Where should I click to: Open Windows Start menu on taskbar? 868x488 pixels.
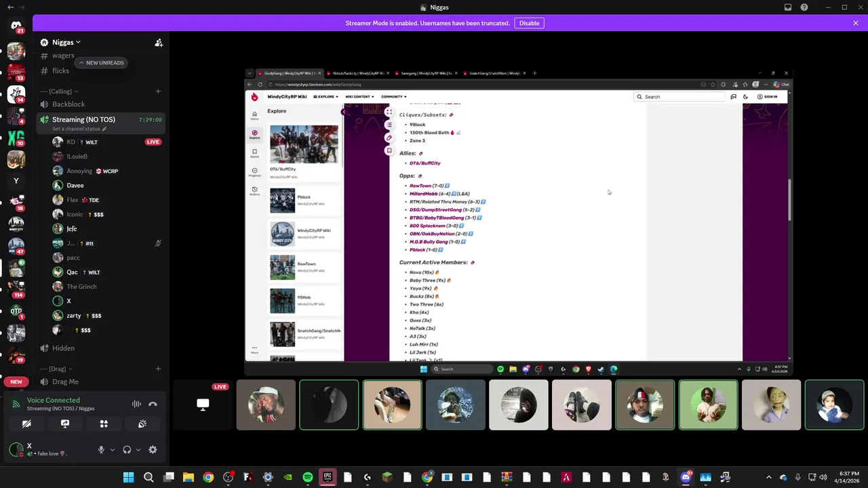click(x=128, y=477)
